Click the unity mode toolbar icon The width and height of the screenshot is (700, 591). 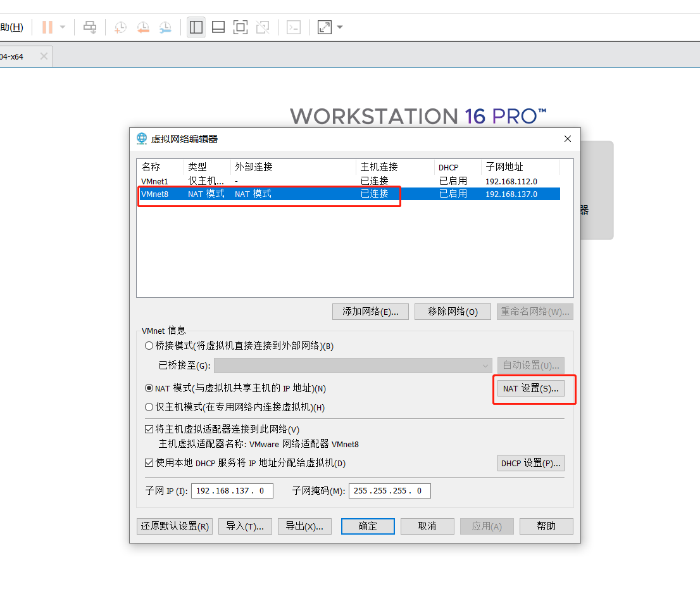coord(263,27)
